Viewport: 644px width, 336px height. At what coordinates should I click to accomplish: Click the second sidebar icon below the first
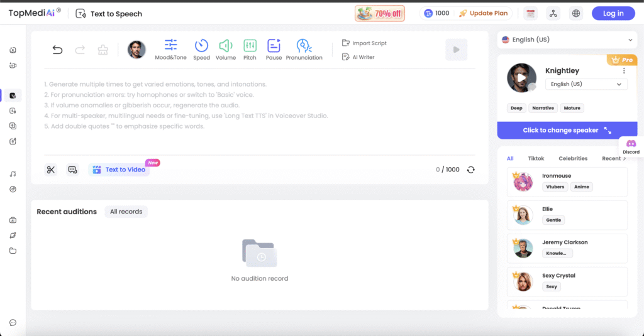[x=13, y=65]
